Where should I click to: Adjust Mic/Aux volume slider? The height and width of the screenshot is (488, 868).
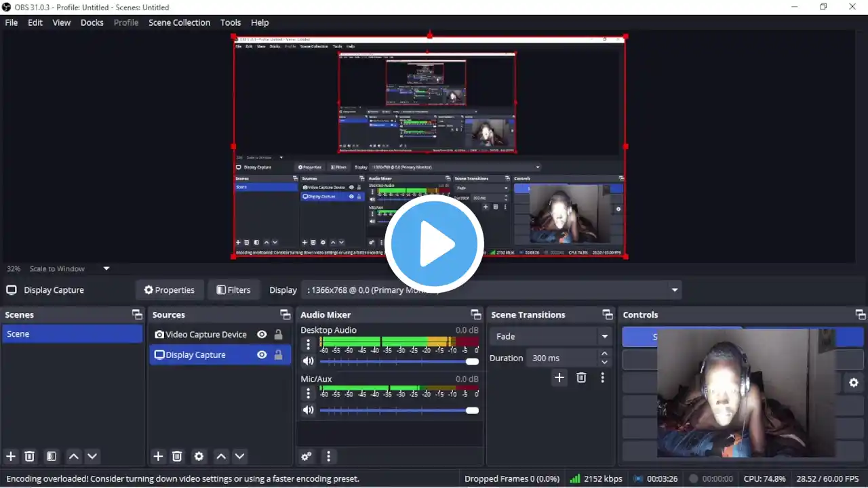point(399,410)
